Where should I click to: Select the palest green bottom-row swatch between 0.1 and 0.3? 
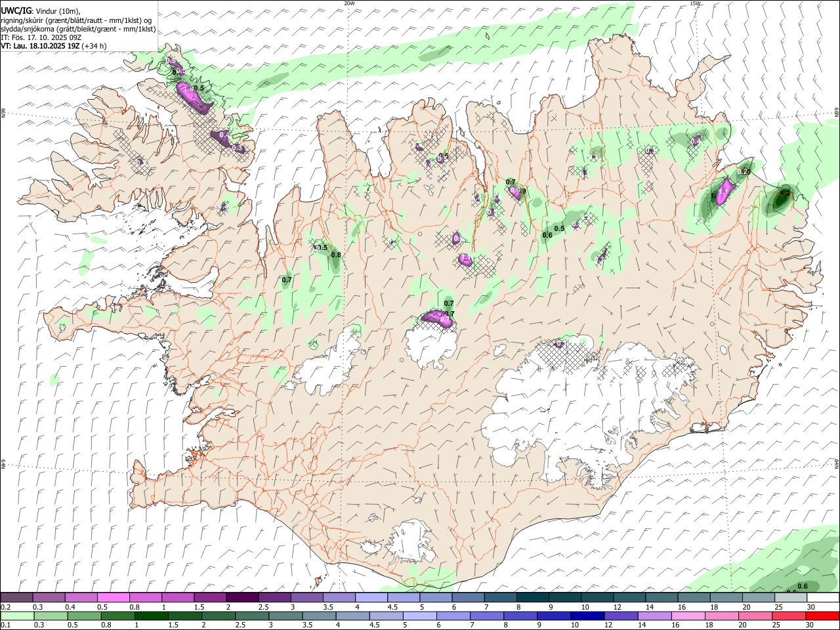click(17, 616)
